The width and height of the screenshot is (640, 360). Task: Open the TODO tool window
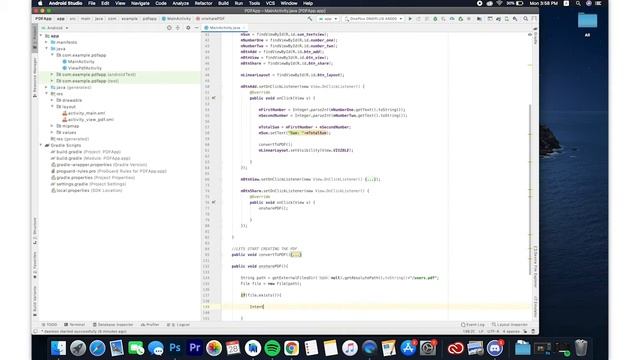point(49,324)
